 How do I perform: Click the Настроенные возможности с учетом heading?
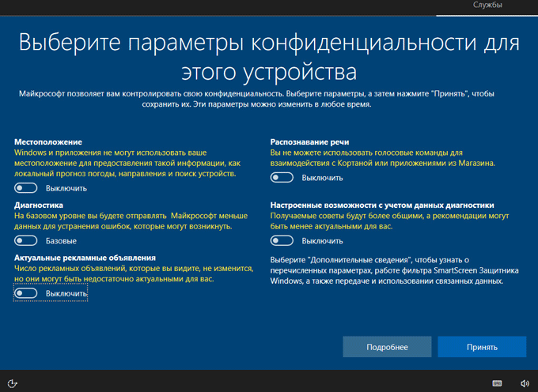coord(382,205)
